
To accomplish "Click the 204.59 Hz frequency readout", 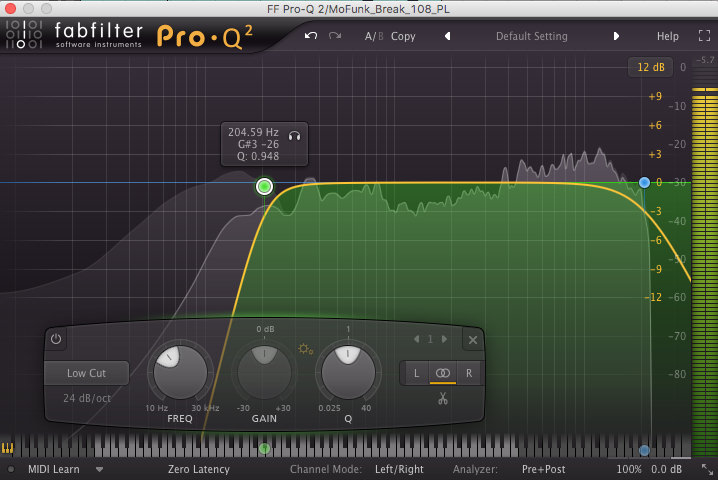I will tap(253, 132).
